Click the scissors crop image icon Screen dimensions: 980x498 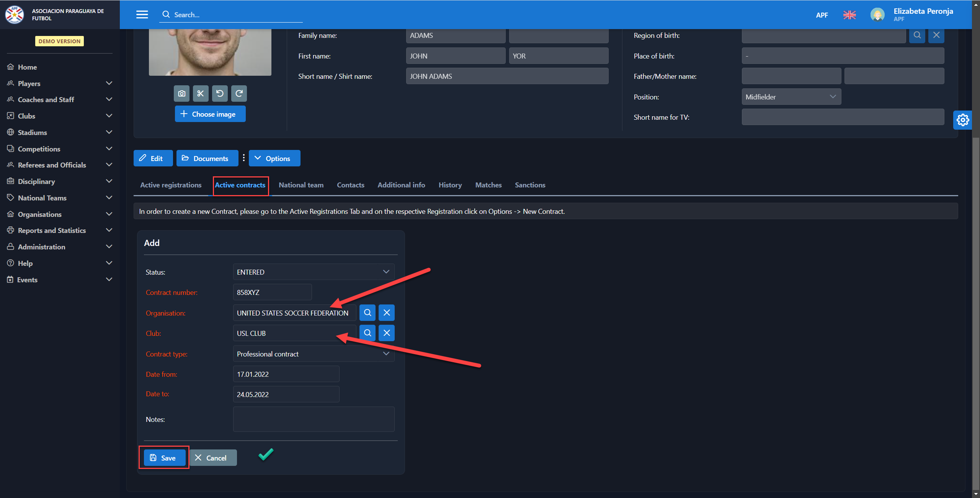201,93
